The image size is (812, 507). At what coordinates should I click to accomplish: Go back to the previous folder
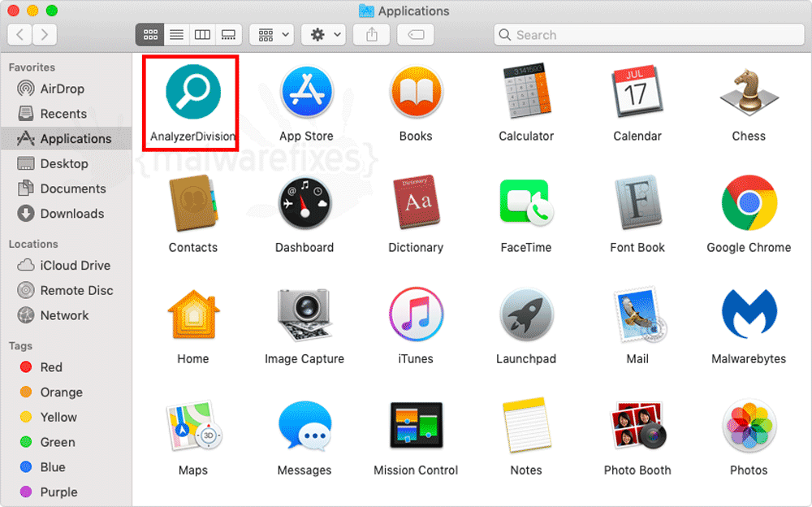point(19,35)
